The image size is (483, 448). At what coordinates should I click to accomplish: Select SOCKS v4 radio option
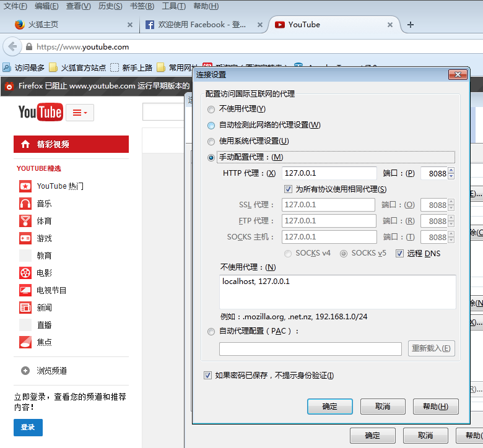tap(288, 254)
